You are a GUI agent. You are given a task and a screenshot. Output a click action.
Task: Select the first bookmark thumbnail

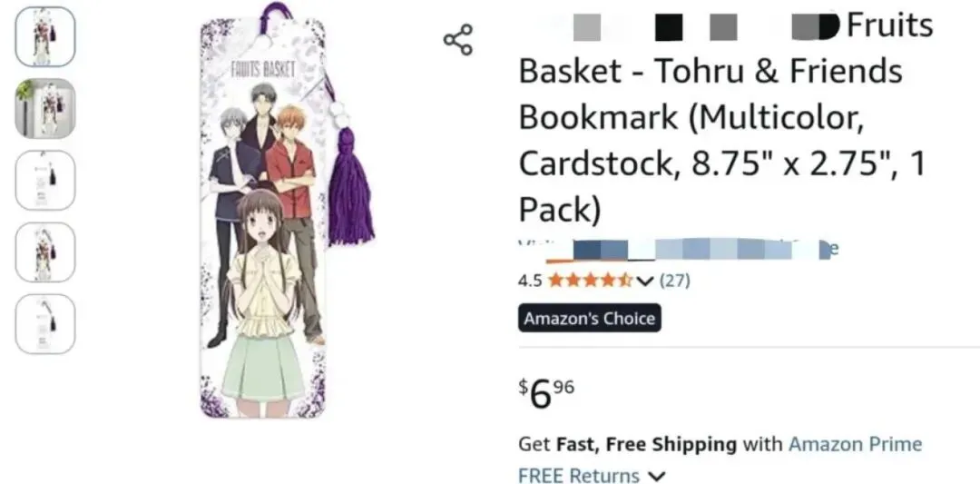click(45, 37)
